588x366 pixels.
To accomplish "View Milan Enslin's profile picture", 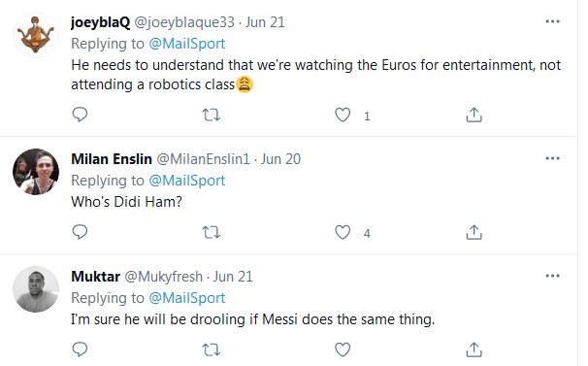I will pyautogui.click(x=36, y=172).
